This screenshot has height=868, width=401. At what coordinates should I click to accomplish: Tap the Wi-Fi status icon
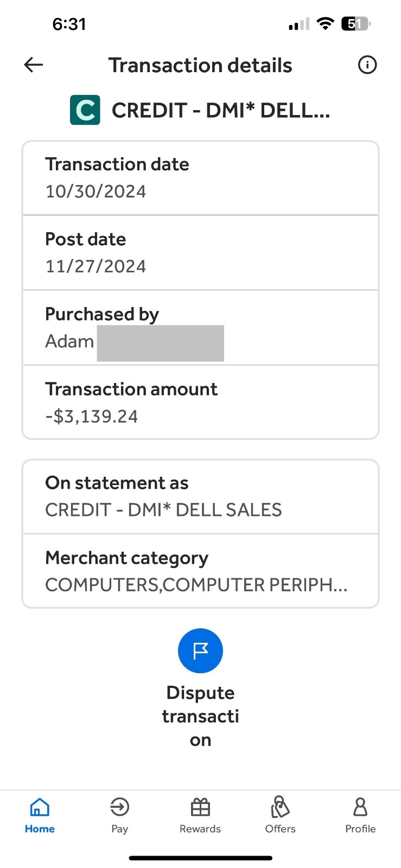point(325,23)
